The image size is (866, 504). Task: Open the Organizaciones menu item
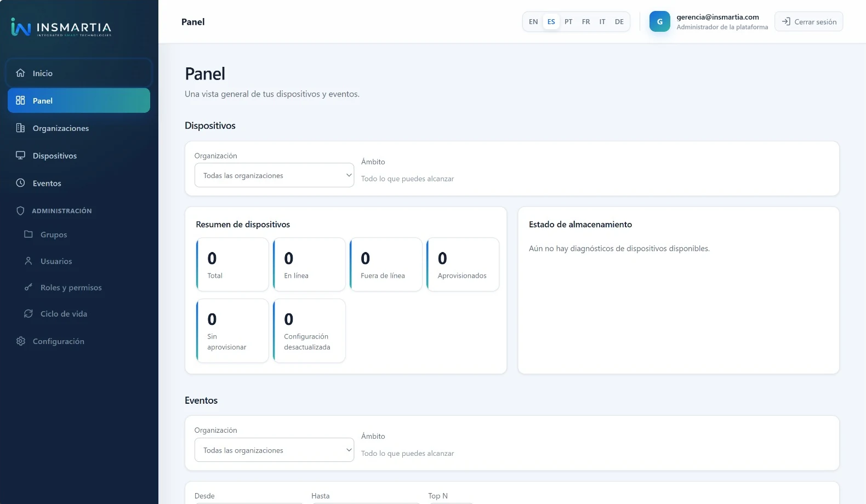(x=79, y=128)
